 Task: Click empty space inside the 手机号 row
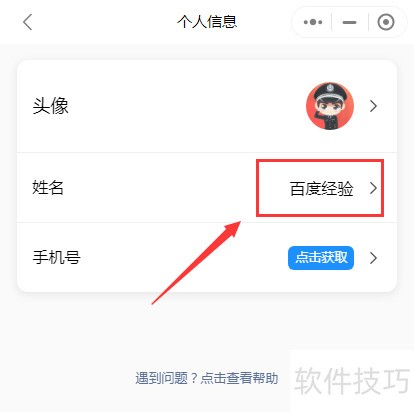[x=183, y=258]
